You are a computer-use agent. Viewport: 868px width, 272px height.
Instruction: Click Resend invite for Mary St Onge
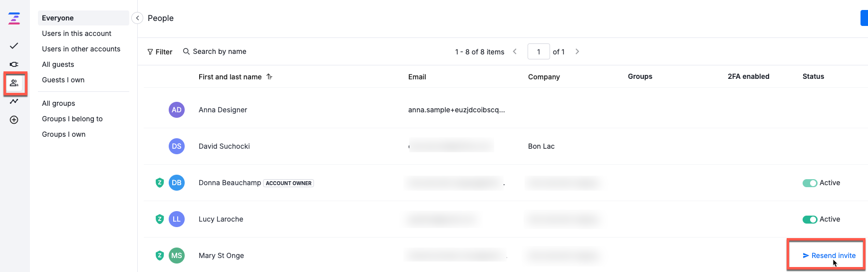coord(829,256)
